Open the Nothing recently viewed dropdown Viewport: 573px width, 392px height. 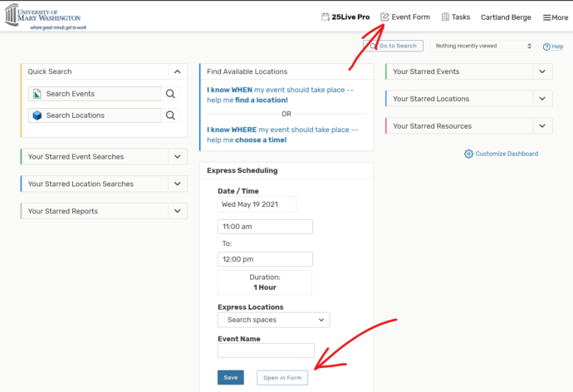coord(483,46)
